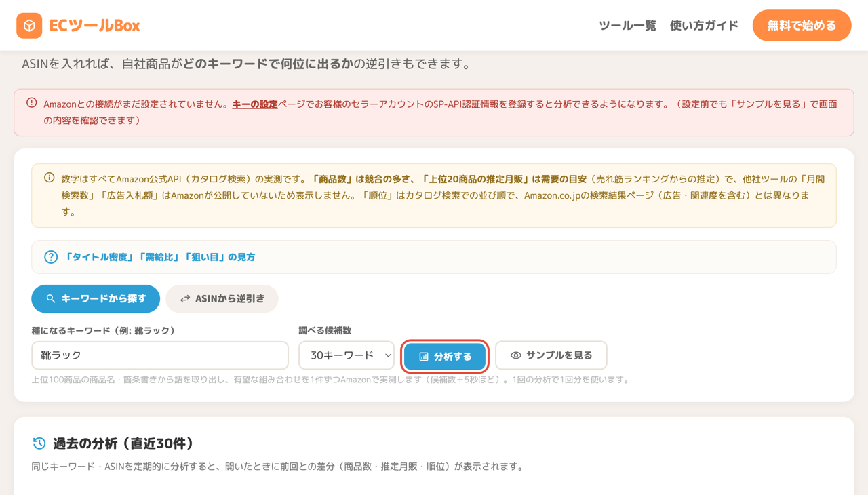Click the ECツールBox brand name
Screen dimensions: 868x495
click(x=94, y=26)
